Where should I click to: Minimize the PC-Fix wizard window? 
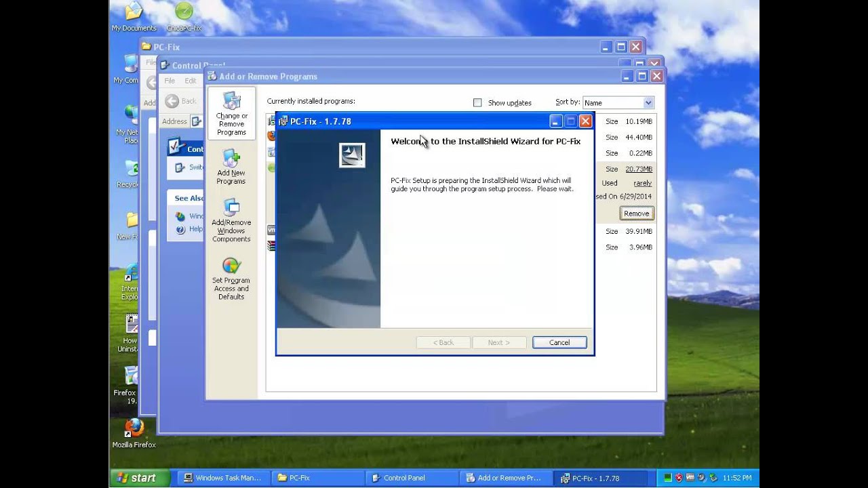556,121
